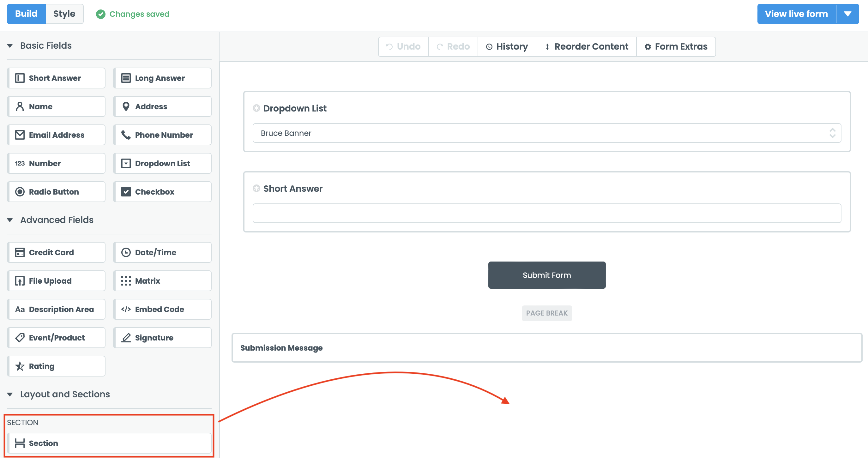Open the Bruce Banner dropdown
The width and height of the screenshot is (868, 458).
tap(546, 133)
